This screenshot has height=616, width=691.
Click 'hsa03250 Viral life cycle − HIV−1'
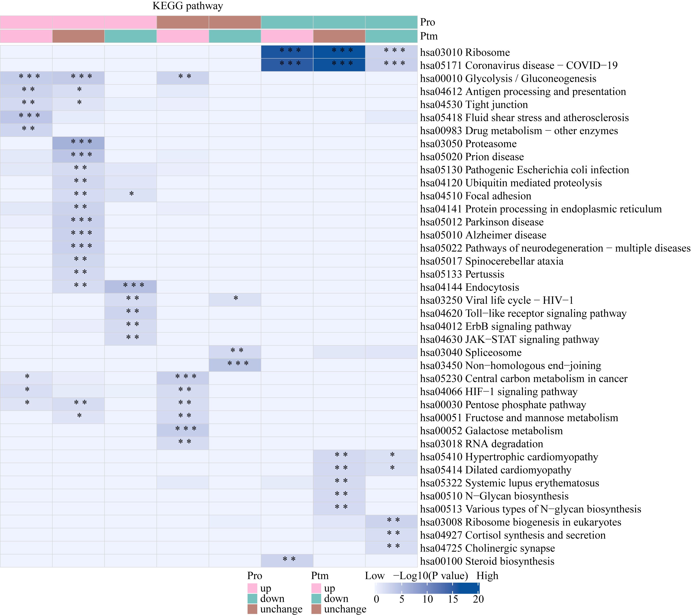coord(496,300)
